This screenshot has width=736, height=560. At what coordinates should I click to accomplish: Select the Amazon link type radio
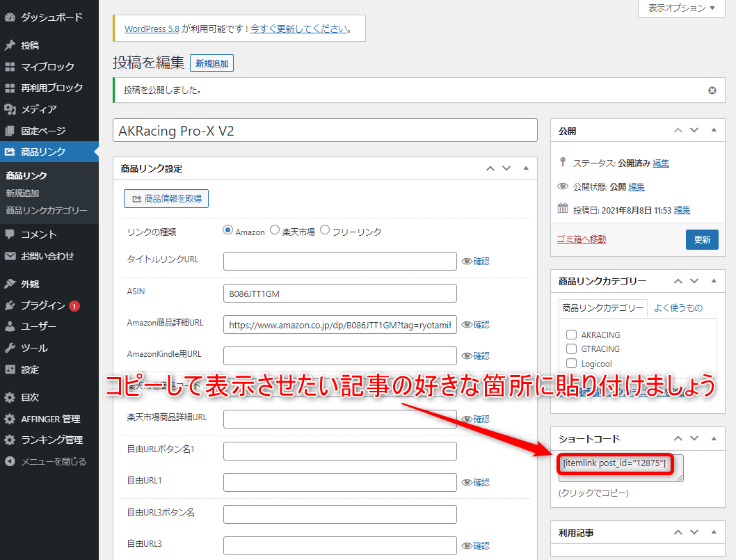click(227, 230)
